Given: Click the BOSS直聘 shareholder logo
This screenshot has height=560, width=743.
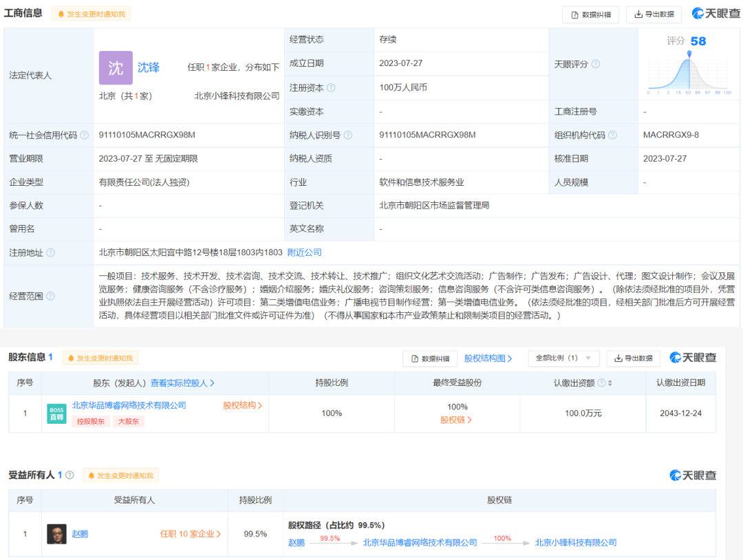Looking at the screenshot, I should coord(57,413).
